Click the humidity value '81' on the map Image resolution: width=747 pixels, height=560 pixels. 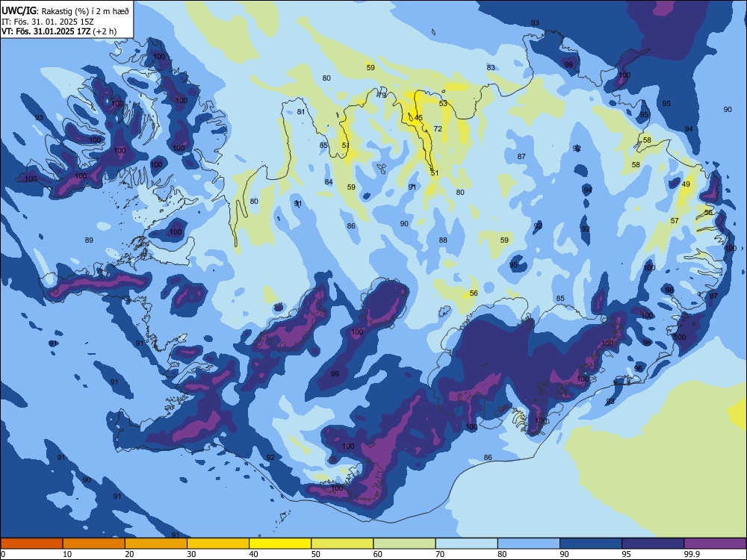[x=301, y=112]
